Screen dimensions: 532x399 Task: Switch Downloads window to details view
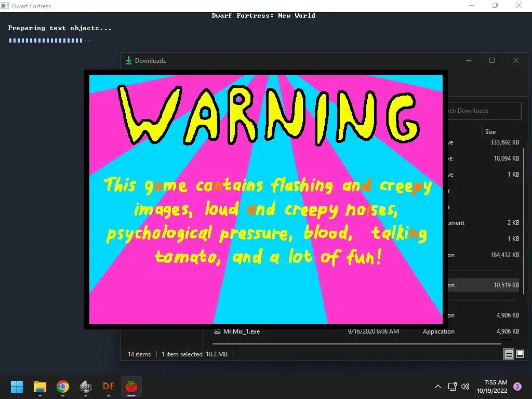[509, 354]
